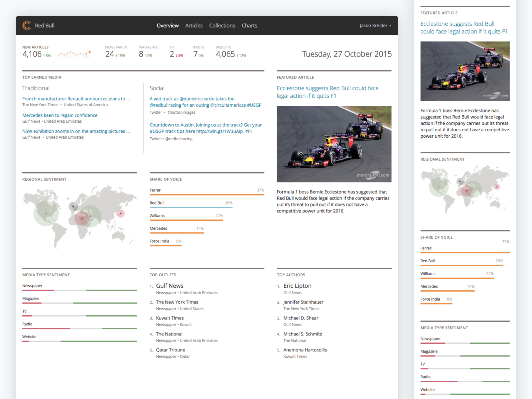Switch to the Articles tab

pos(194,25)
